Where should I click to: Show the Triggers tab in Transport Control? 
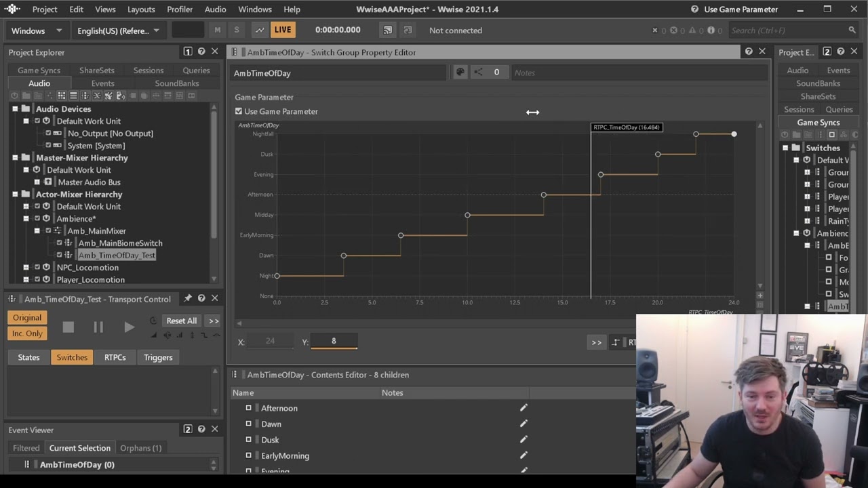(x=158, y=357)
